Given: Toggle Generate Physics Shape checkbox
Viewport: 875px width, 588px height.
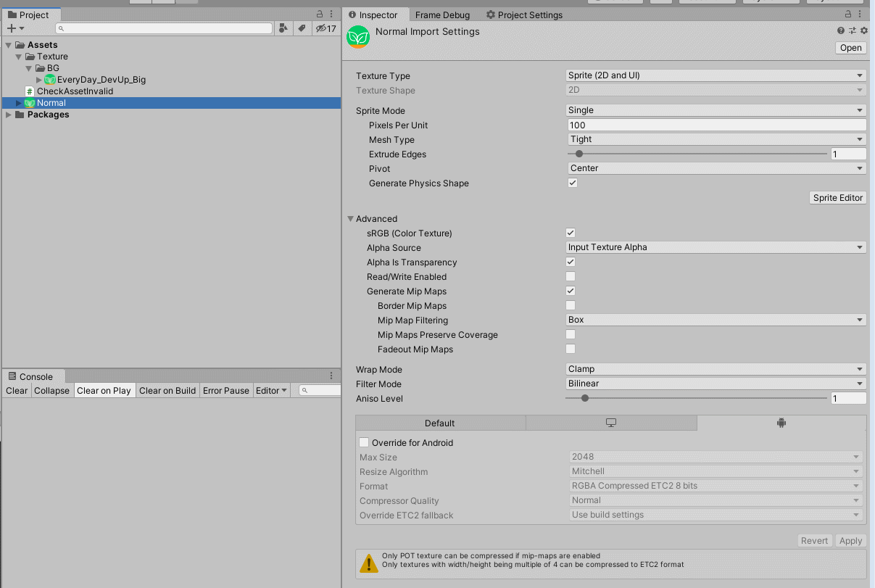Looking at the screenshot, I should pyautogui.click(x=572, y=183).
